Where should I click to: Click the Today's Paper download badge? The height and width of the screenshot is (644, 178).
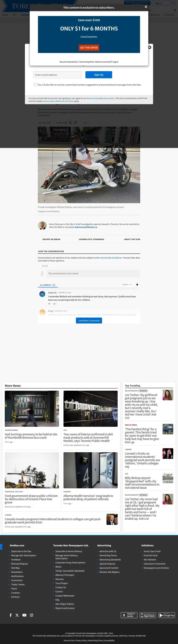point(129,615)
